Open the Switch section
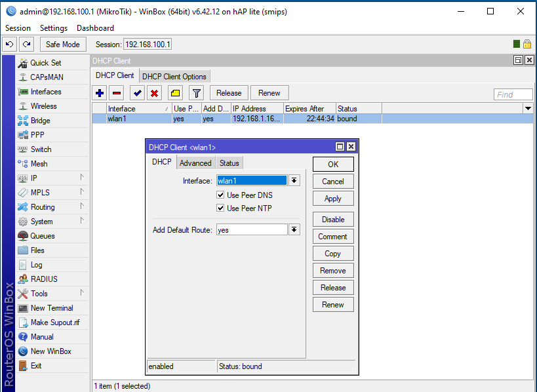Viewport: 537px width, 392px height. click(52, 149)
